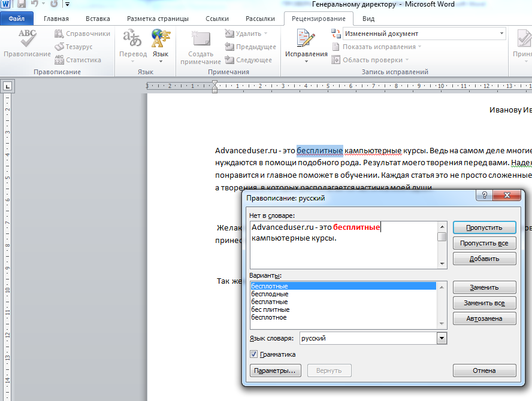Click the Undo icon in the quick access toolbar
The width and height of the screenshot is (532, 401).
34,4
